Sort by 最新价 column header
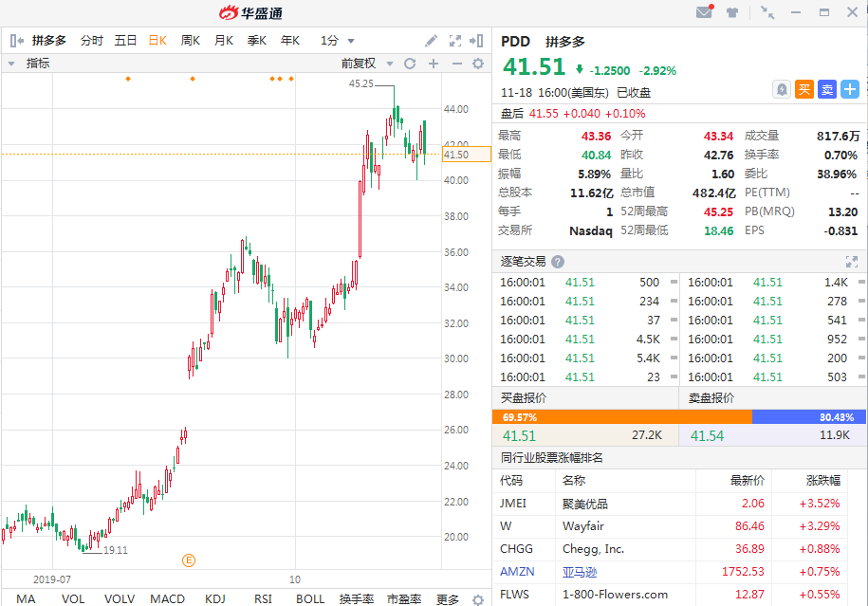Viewport: 868px width, 606px height. pos(748,481)
